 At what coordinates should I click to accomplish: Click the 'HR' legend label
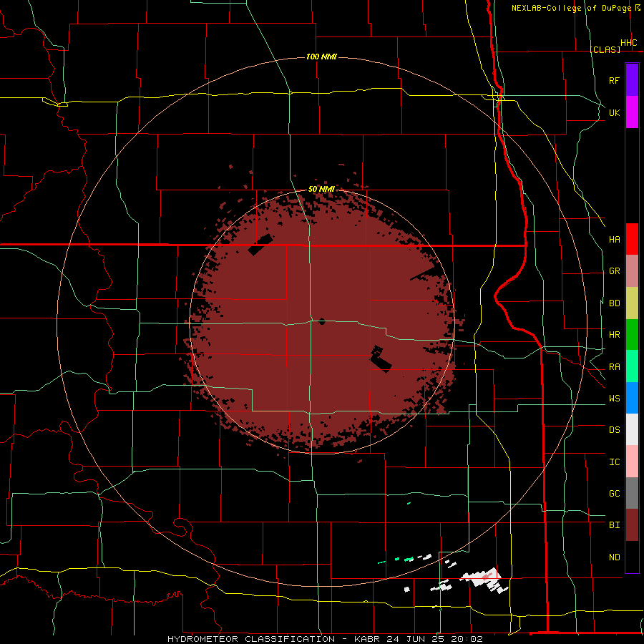(x=614, y=335)
